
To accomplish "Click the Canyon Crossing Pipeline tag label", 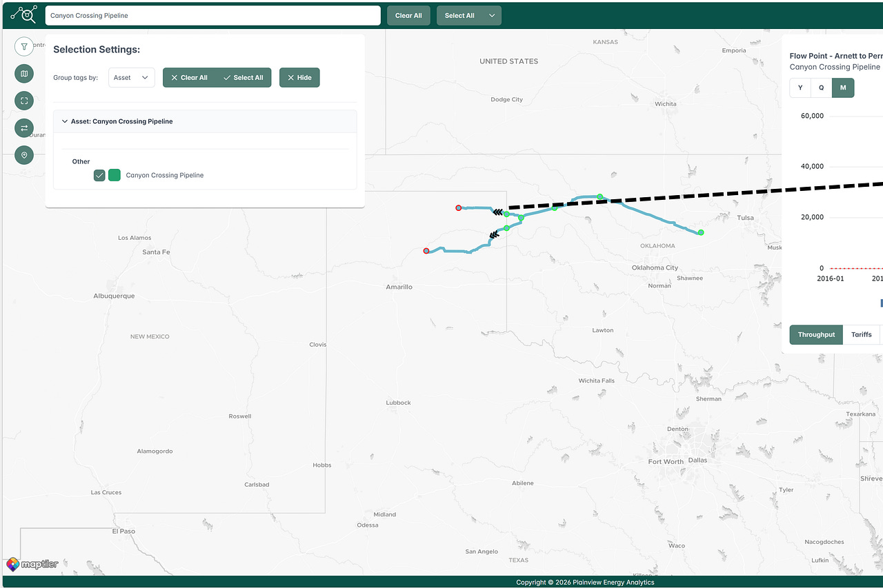I will coord(165,175).
